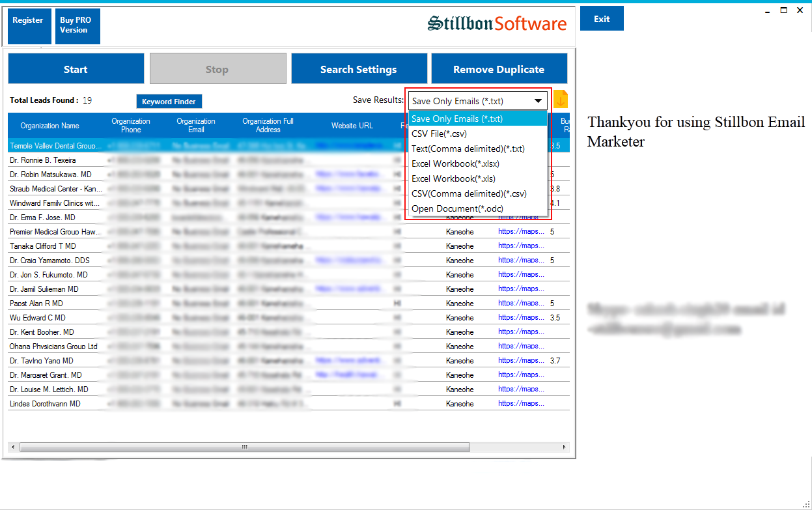This screenshot has height=510, width=812.
Task: Pick Open Document(*.odc) format
Action: pos(478,208)
